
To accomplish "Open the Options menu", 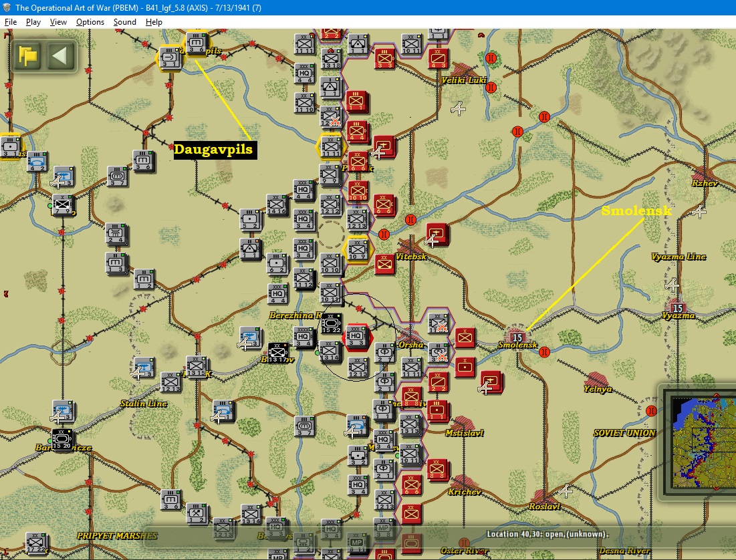I will point(90,22).
